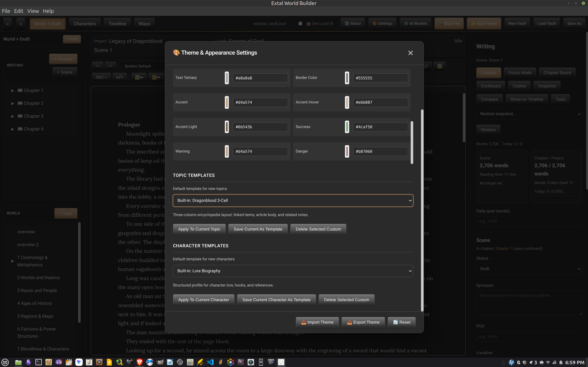Viewport: 588px width, 367px height.
Task: Open GIMP from the taskbar
Action: [x=160, y=362]
